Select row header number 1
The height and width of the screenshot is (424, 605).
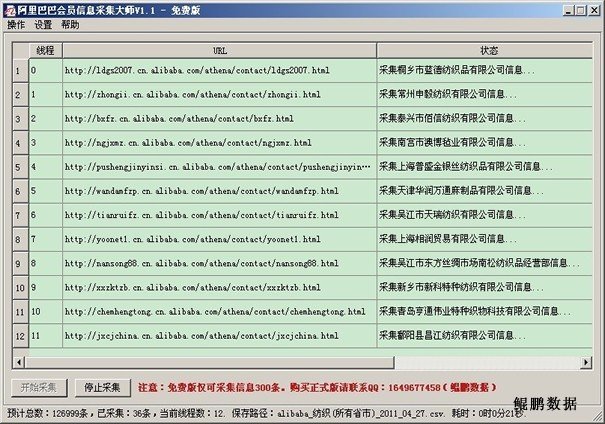pos(20,71)
